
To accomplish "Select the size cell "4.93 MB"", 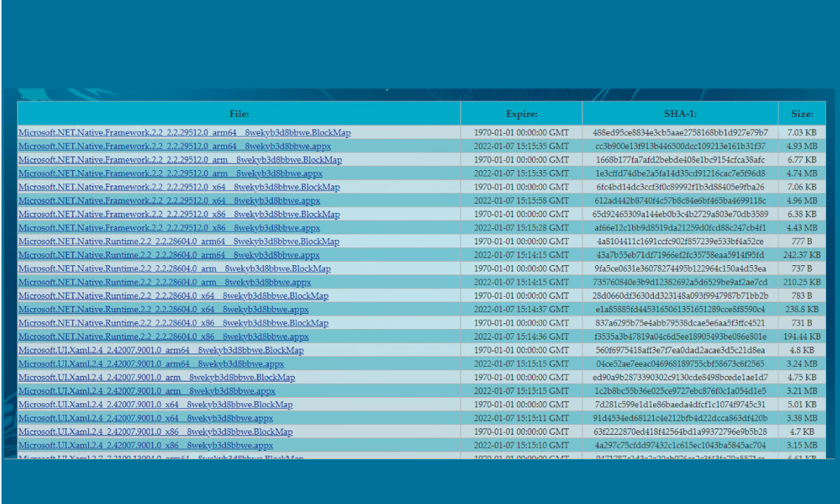I will (802, 146).
